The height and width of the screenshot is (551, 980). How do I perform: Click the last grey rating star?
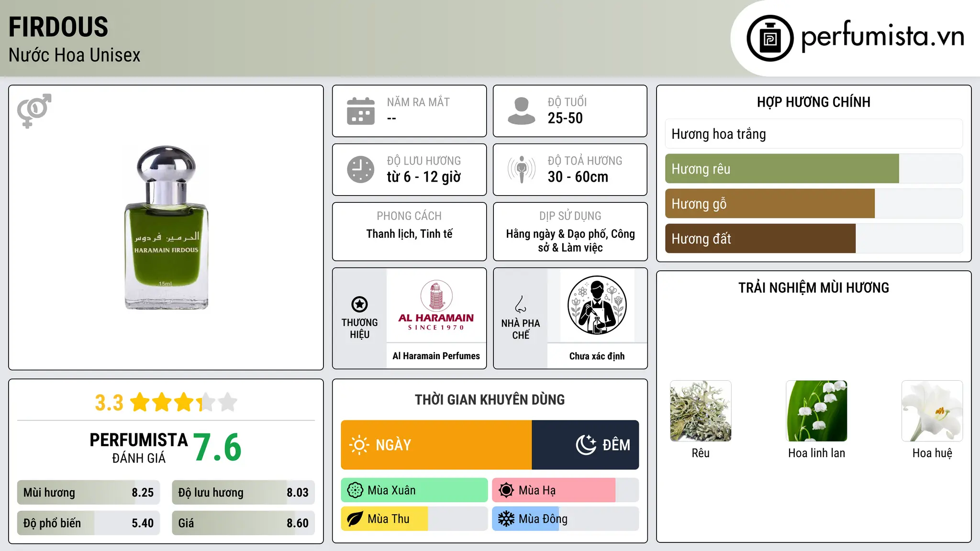click(x=228, y=402)
